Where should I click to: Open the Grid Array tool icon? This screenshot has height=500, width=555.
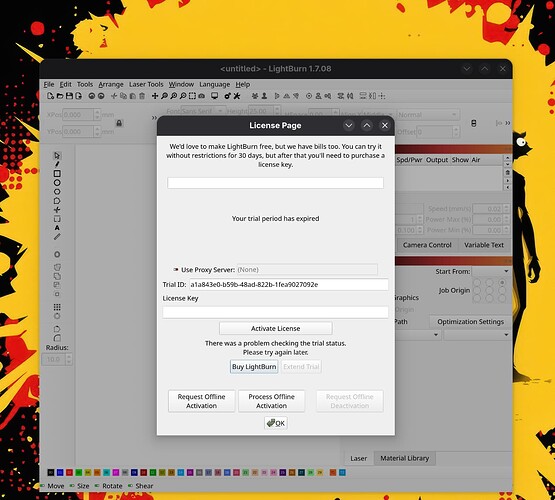click(x=57, y=307)
